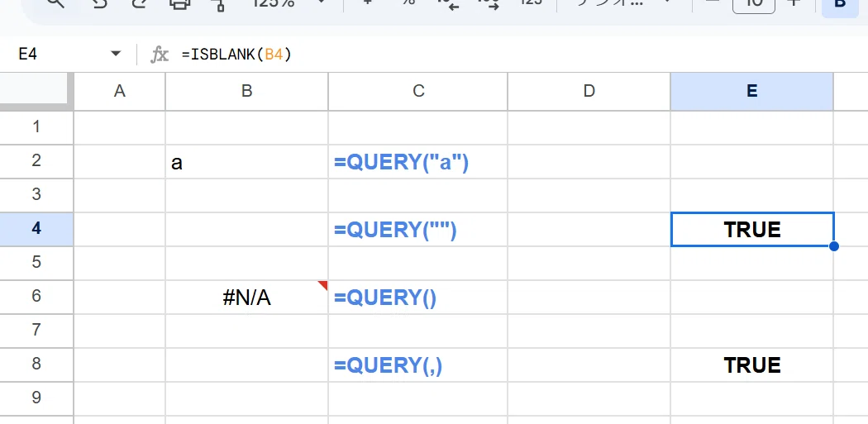Redo the last undone action
868x424 pixels.
point(138,2)
